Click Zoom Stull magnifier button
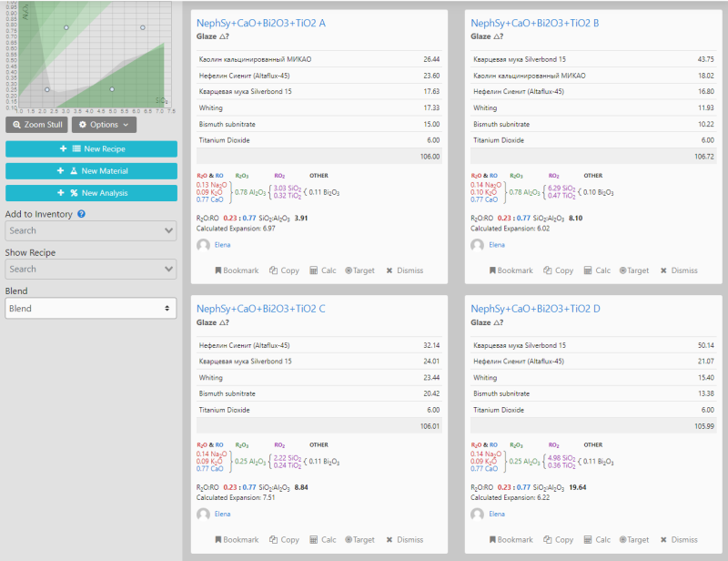Viewport: 728px width, 561px height. pos(37,125)
